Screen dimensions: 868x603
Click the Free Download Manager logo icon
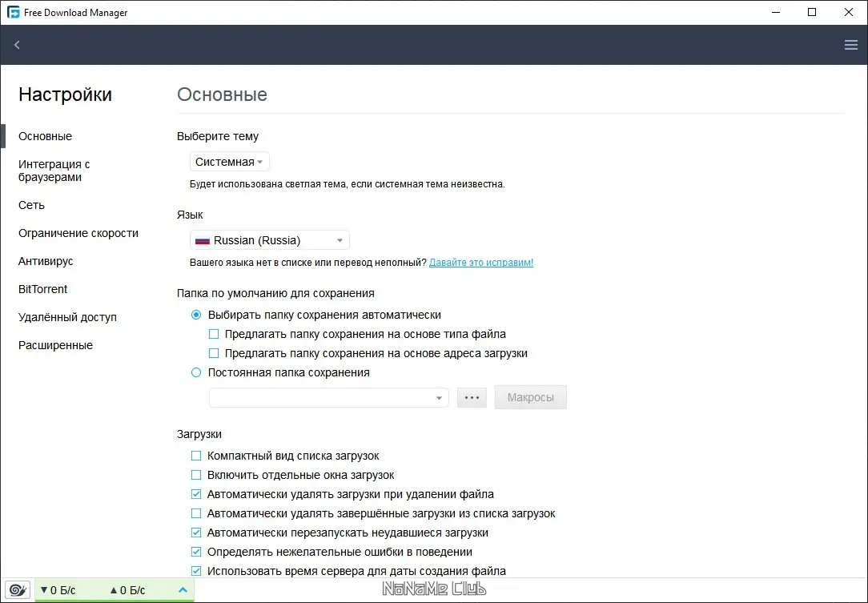[14, 12]
